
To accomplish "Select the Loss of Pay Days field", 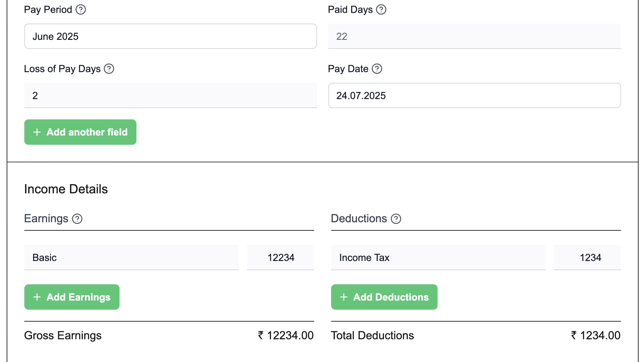I will tap(170, 95).
